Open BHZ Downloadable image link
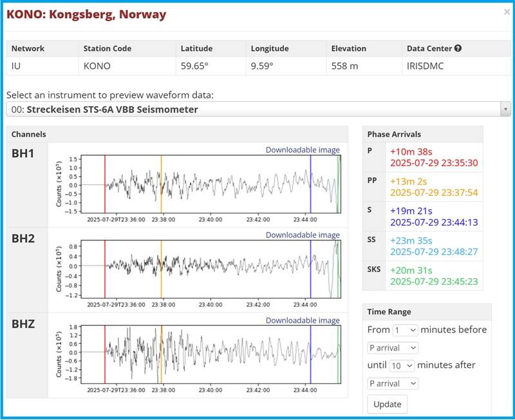The image size is (515, 420). (x=303, y=320)
